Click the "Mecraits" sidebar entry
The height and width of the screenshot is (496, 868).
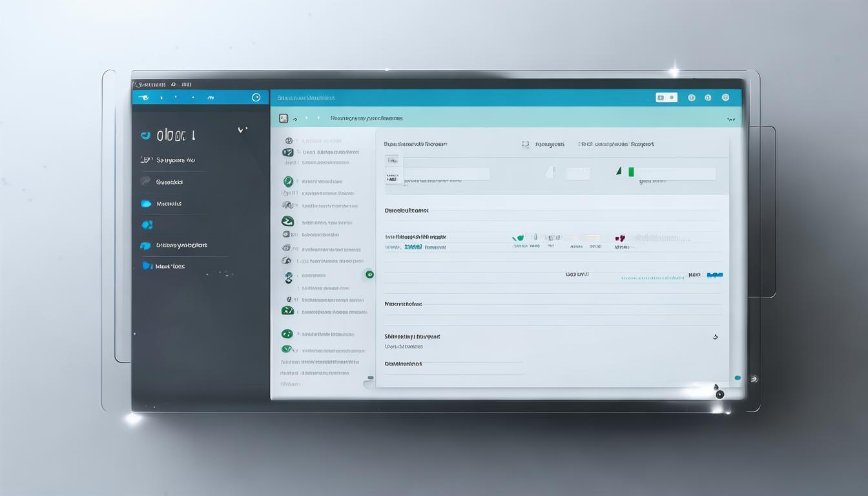point(169,203)
